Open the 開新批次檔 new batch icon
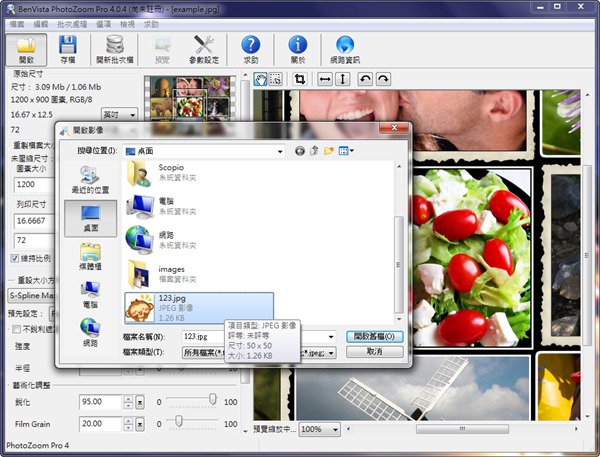The image size is (600, 457). (x=114, y=50)
